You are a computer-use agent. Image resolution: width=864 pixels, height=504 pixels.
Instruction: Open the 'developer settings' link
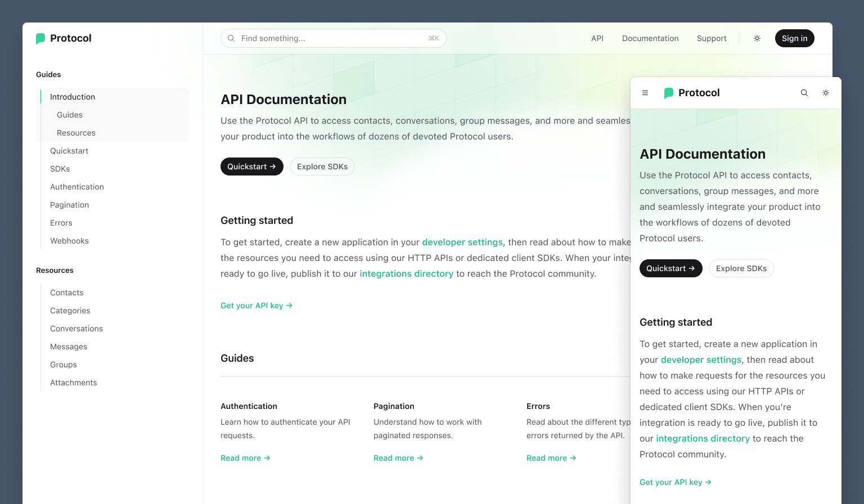click(x=462, y=242)
